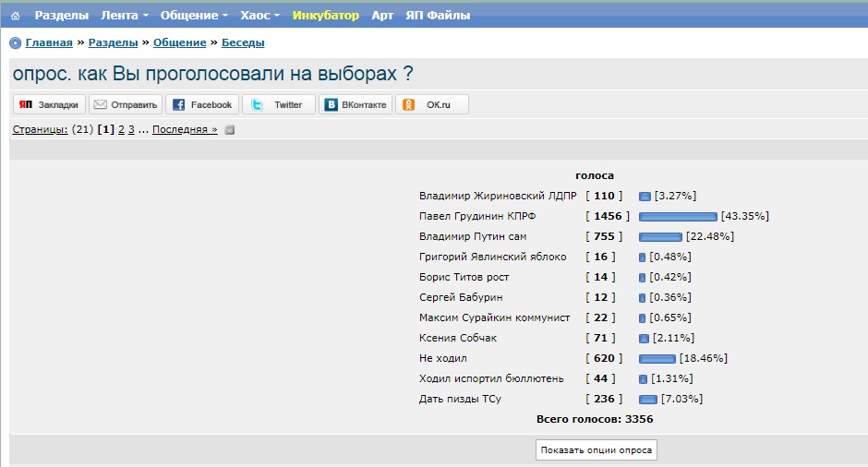Click the 22.48% result bar for Путин
This screenshot has width=868, height=467.
660,237
